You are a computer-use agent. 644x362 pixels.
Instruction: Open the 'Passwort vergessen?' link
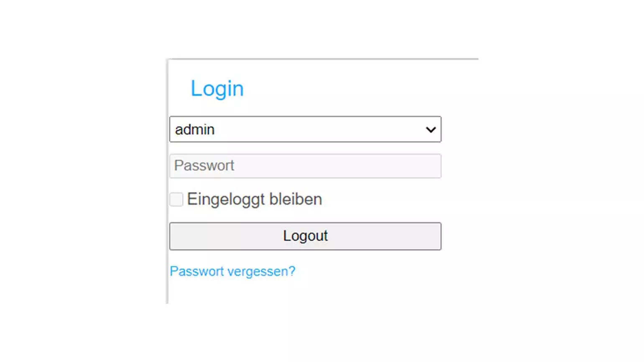(233, 271)
